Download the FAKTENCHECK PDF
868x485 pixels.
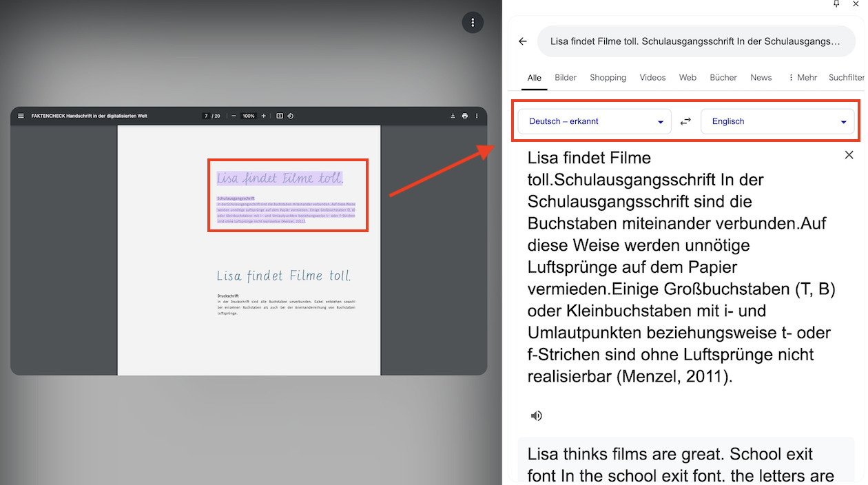click(x=453, y=116)
